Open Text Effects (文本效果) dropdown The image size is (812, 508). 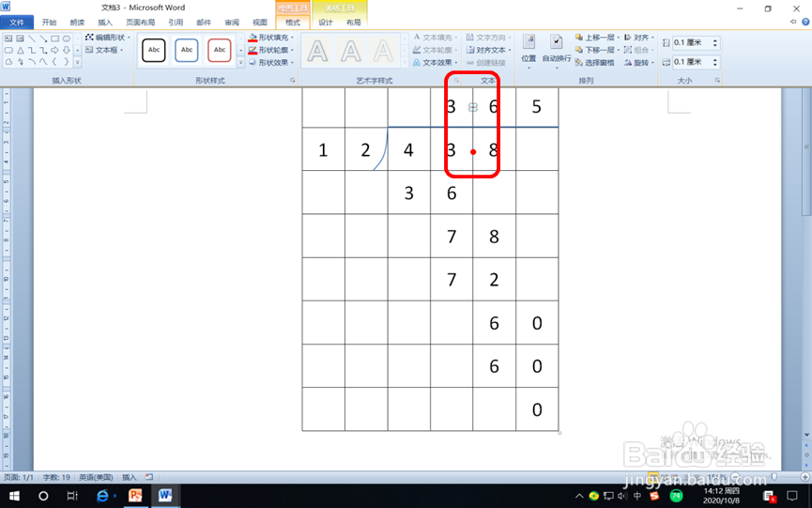[x=435, y=62]
